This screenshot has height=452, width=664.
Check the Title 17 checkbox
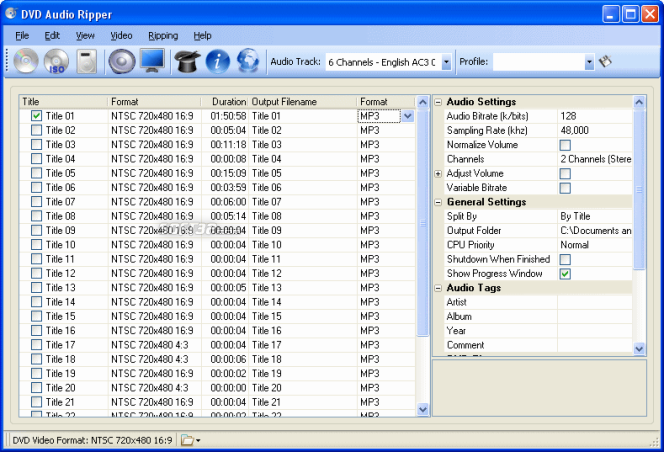point(36,345)
